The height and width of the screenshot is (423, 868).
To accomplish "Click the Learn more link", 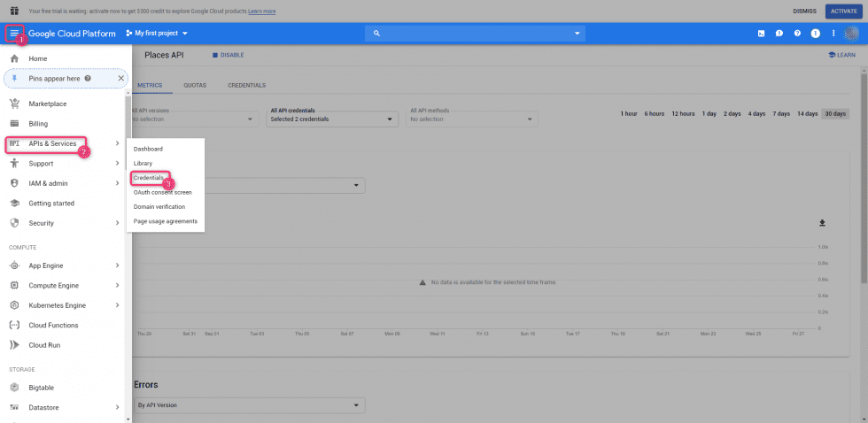I will 262,11.
